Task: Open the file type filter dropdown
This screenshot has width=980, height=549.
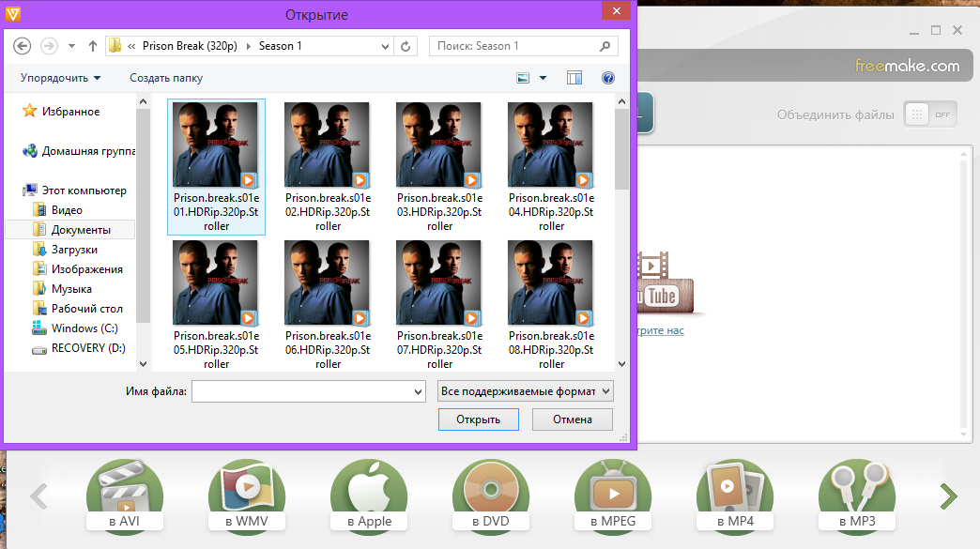Action: coord(526,390)
